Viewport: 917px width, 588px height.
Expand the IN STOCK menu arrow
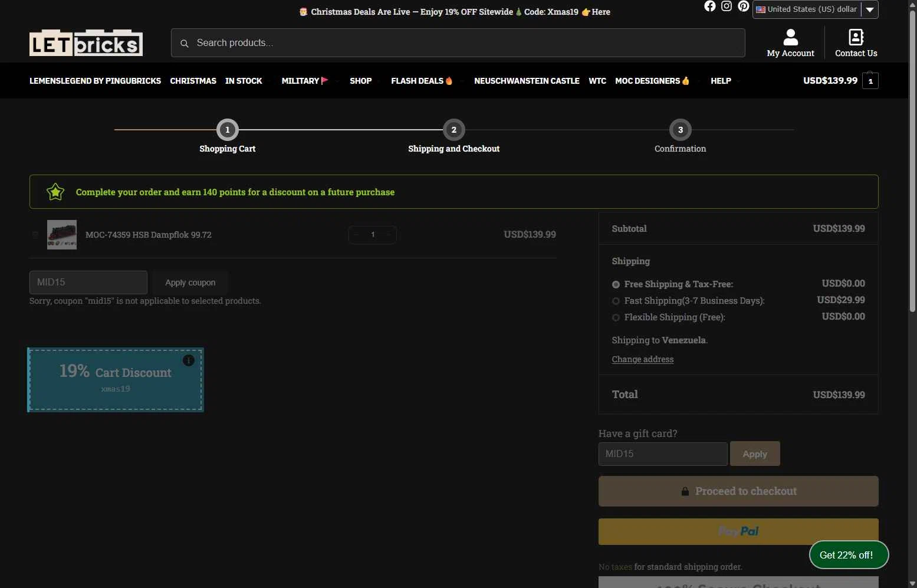tap(268, 81)
